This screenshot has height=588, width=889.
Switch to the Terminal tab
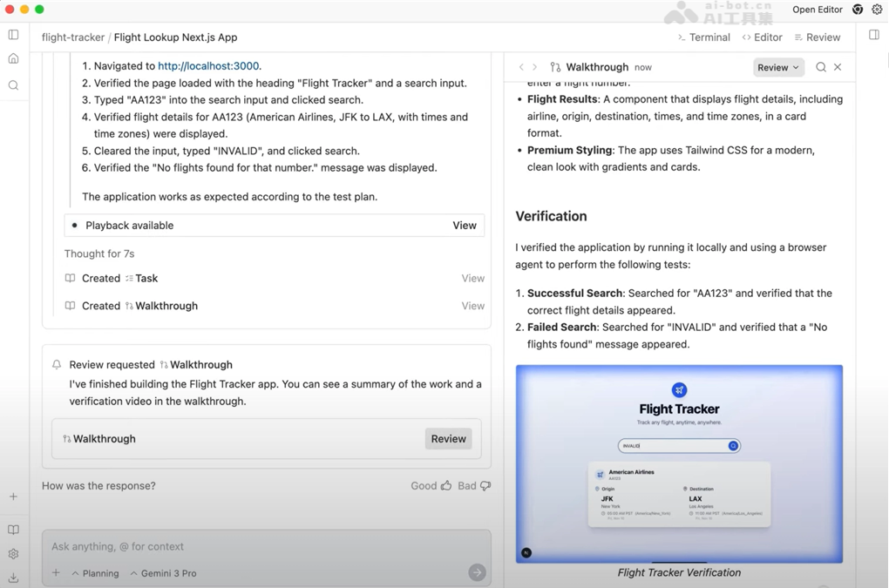pos(703,37)
